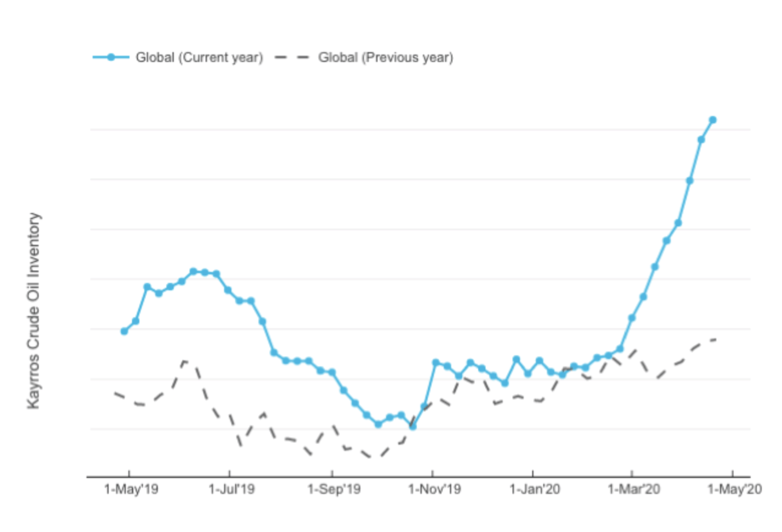782x532 pixels.
Task: Select the highest blue data point
Action: click(713, 120)
